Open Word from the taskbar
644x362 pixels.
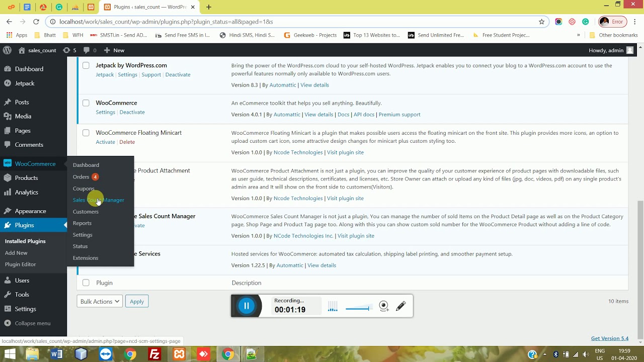pos(57,354)
